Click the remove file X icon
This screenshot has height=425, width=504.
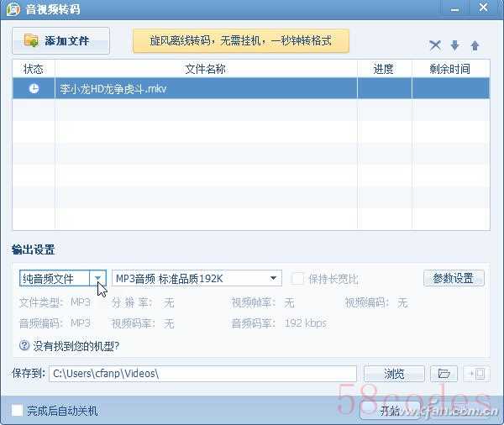pos(435,45)
